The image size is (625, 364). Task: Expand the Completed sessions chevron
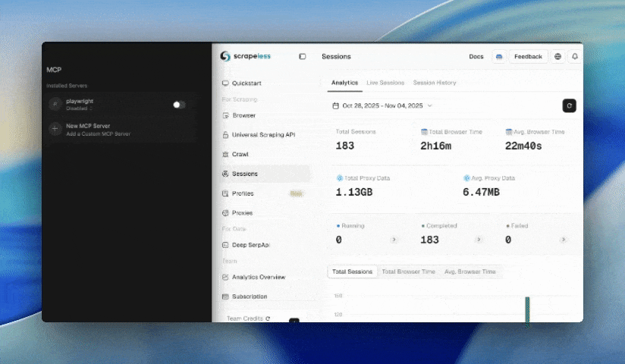coord(479,240)
